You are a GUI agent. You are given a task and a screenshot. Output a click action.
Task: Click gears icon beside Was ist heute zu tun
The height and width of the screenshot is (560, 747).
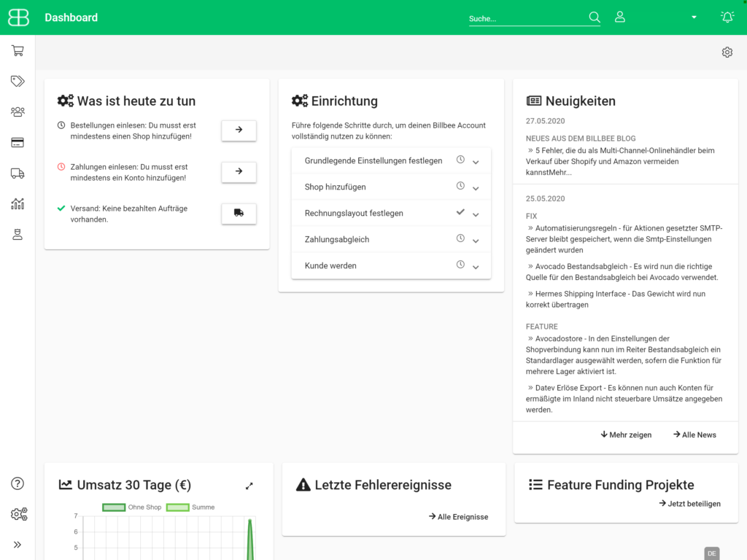65,101
